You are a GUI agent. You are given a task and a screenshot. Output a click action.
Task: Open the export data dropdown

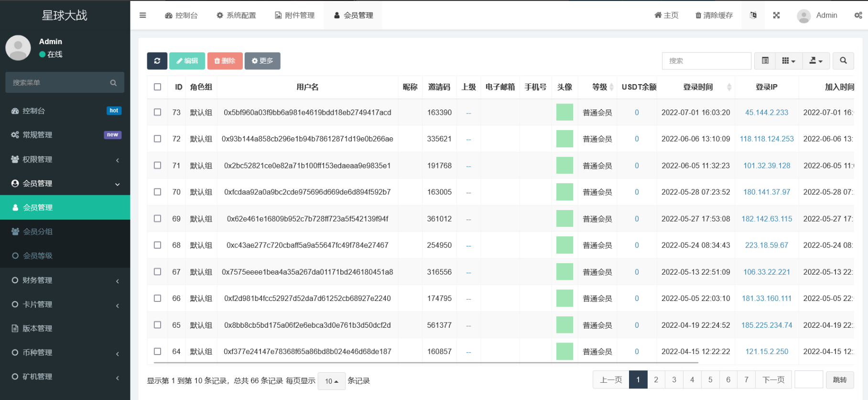815,61
